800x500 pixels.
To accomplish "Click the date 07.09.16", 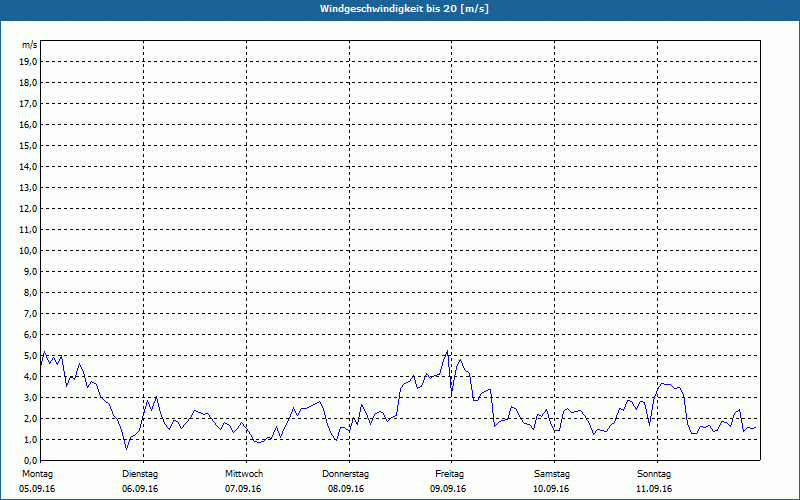I will (243, 489).
